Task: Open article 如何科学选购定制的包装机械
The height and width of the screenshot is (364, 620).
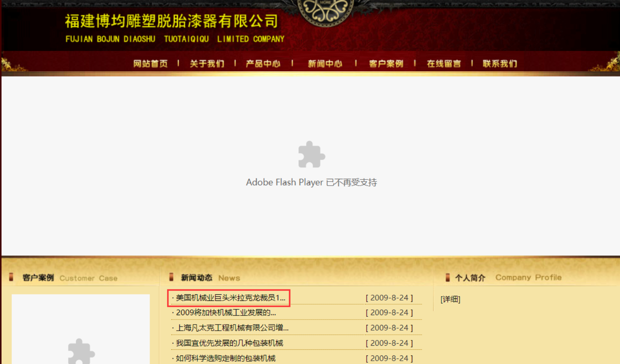Action: click(225, 358)
